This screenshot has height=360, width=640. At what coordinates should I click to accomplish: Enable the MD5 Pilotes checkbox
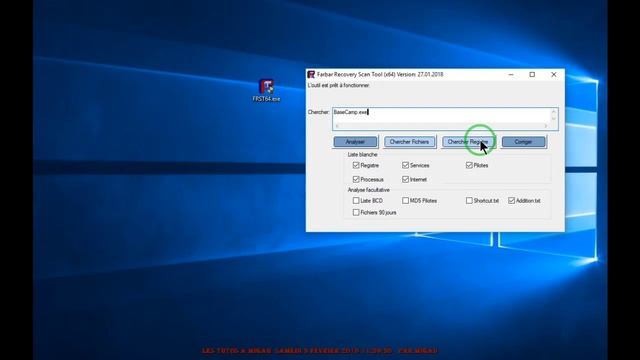405,200
